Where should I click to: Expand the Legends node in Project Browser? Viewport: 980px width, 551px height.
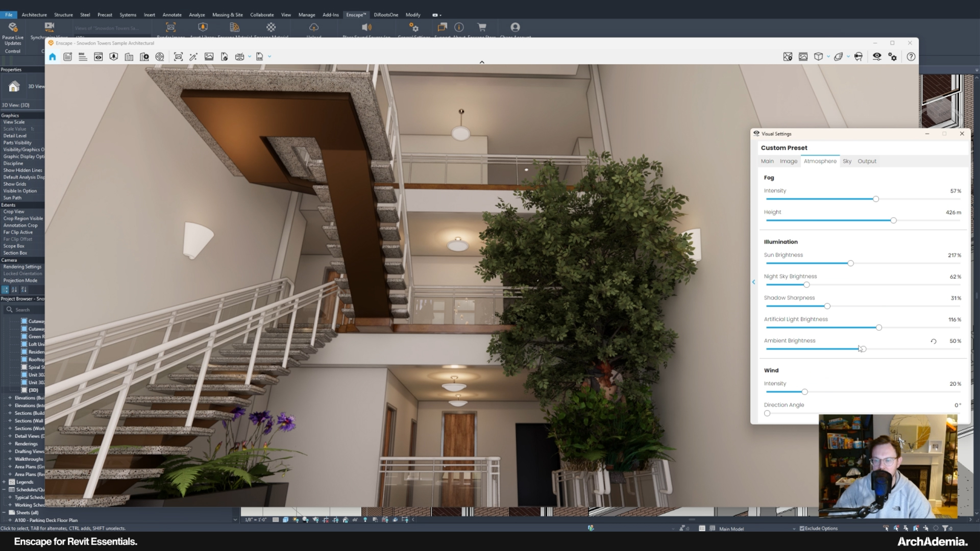[x=4, y=482]
